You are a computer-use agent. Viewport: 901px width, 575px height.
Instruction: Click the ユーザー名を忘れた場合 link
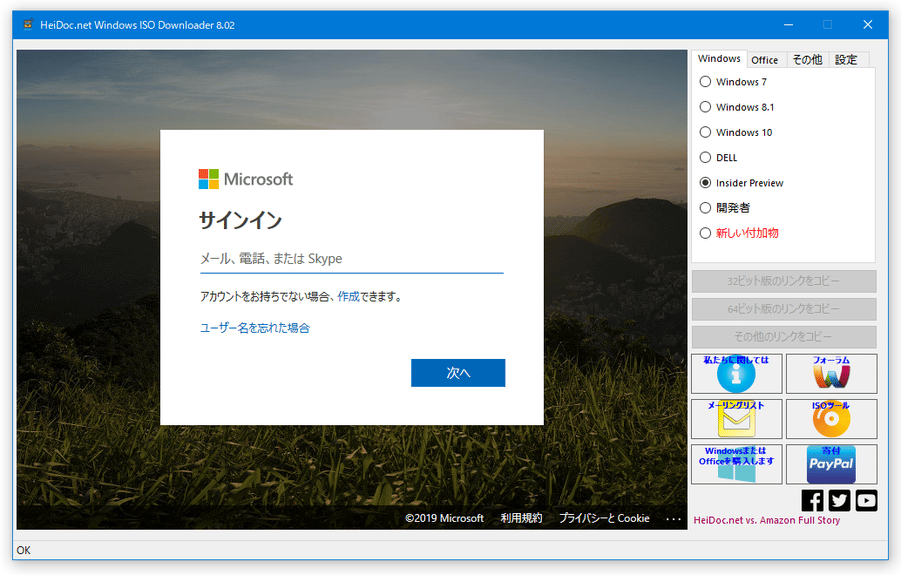pos(255,328)
